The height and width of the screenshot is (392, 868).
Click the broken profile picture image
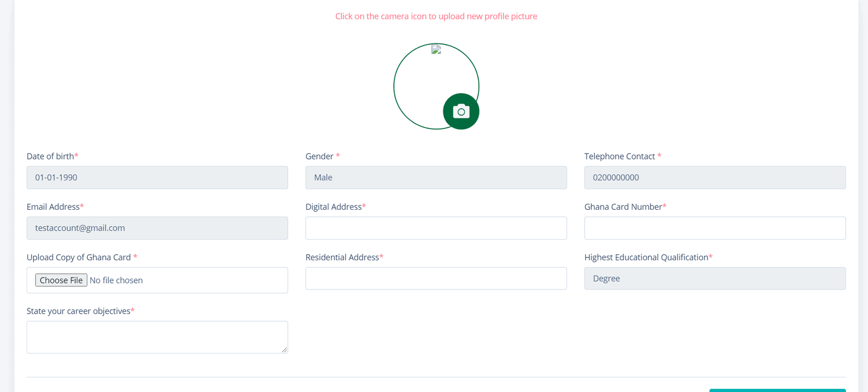pyautogui.click(x=436, y=50)
